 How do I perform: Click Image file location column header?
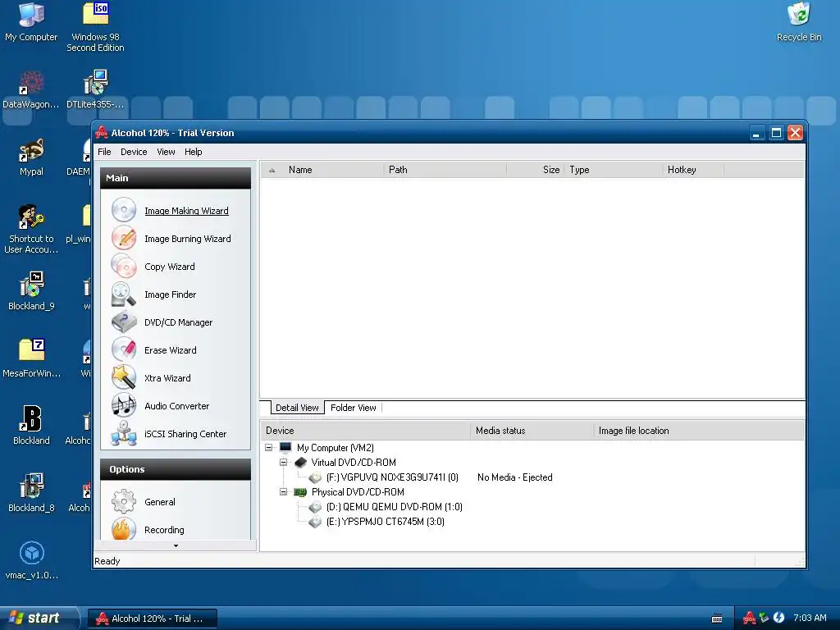(698, 431)
